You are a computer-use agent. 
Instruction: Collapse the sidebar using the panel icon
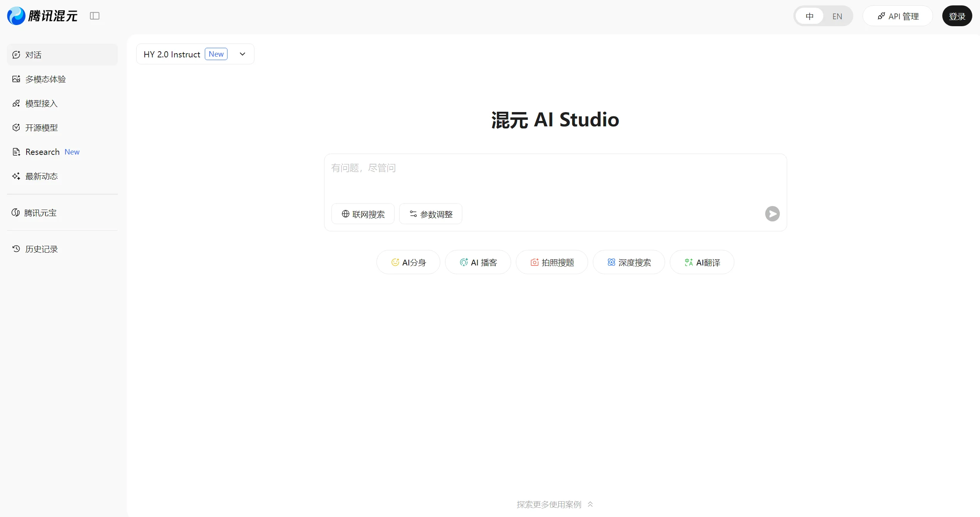click(95, 16)
